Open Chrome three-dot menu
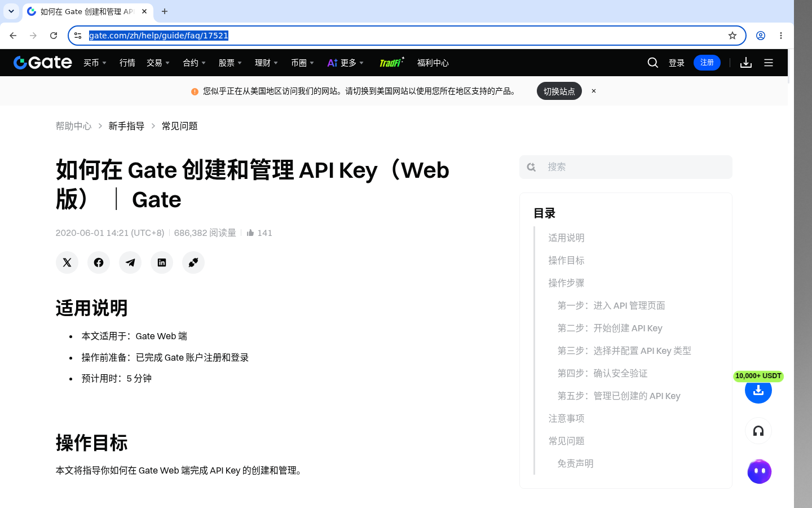The height and width of the screenshot is (508, 812). tap(781, 36)
